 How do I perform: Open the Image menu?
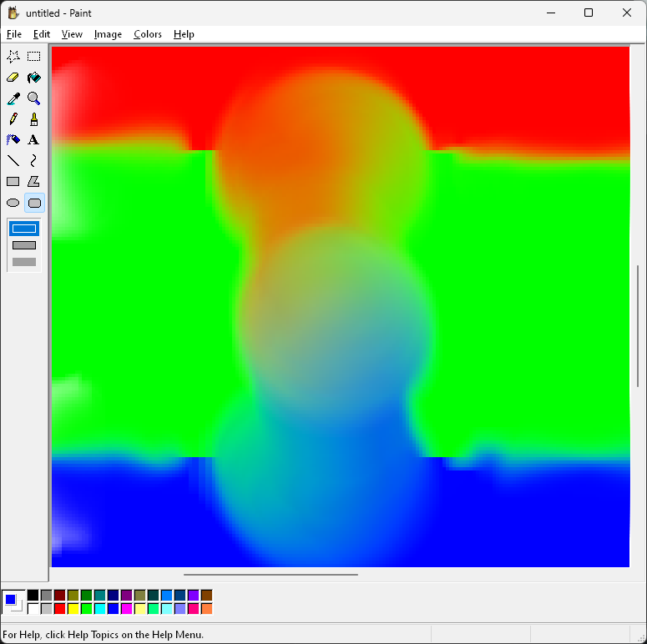click(108, 34)
